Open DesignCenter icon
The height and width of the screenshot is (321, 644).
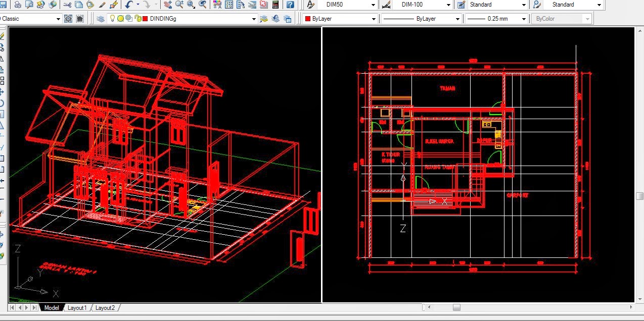point(229,5)
